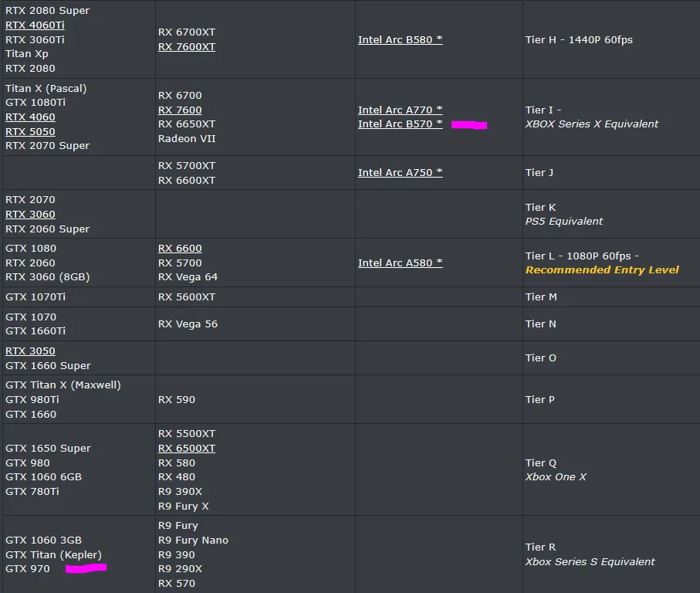Viewport: 700px width, 593px height.
Task: Select the 'PS5 Equivalent' text
Action: 564,221
